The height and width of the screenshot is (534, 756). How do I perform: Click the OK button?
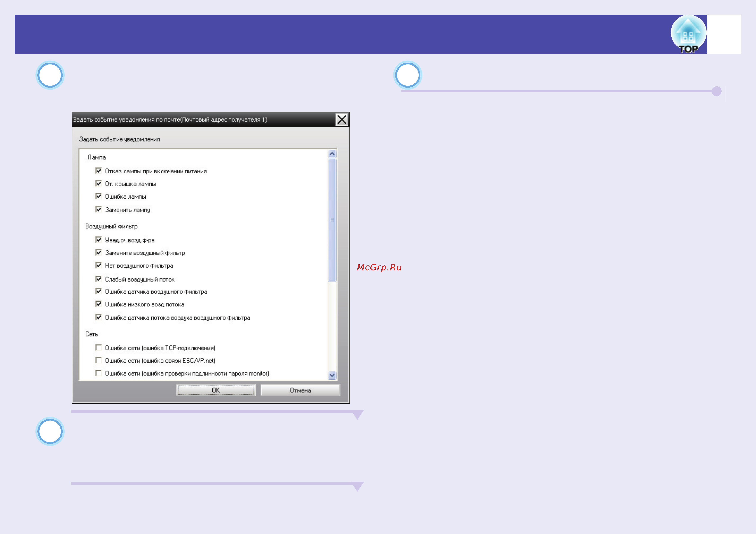pyautogui.click(x=216, y=390)
